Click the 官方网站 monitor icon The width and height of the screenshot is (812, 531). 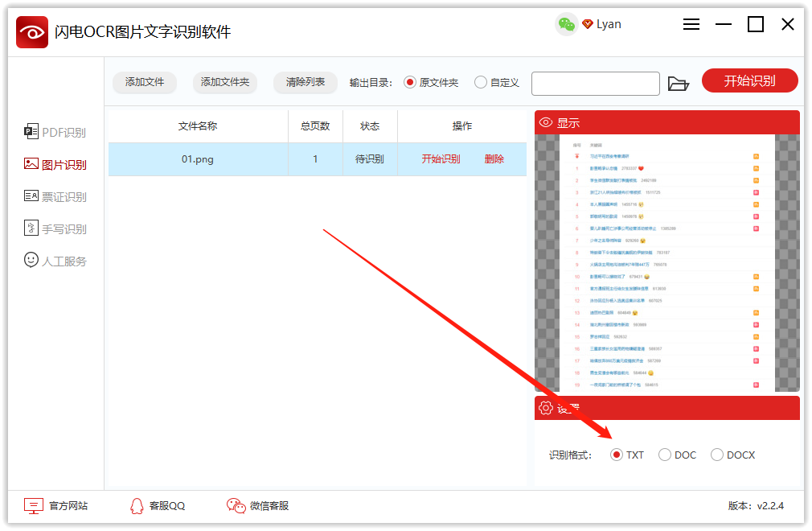pyautogui.click(x=34, y=506)
